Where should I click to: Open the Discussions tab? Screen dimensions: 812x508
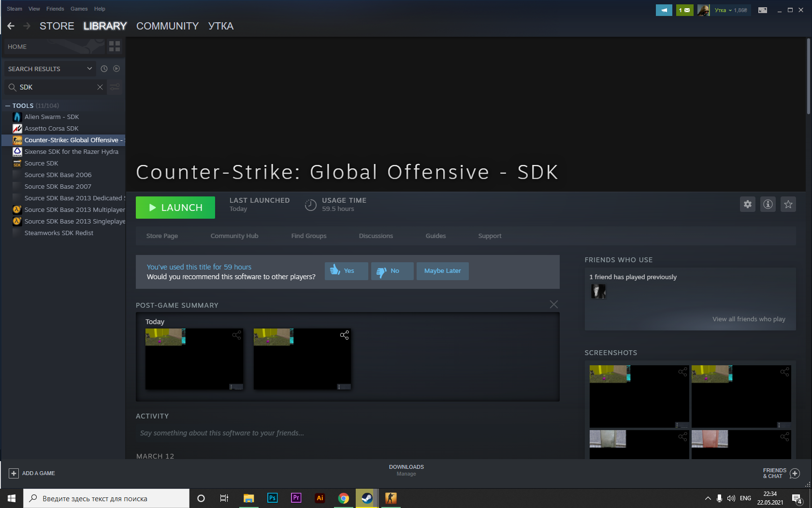[376, 236]
